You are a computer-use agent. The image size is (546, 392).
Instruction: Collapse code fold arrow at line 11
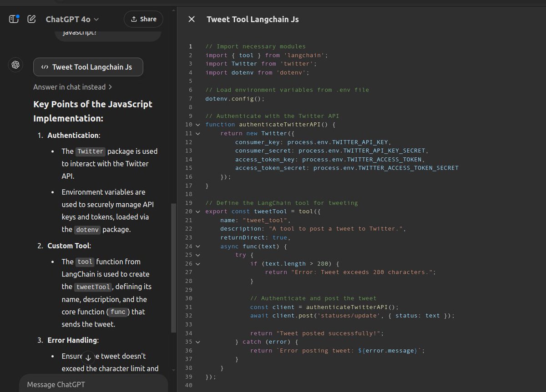(x=197, y=133)
